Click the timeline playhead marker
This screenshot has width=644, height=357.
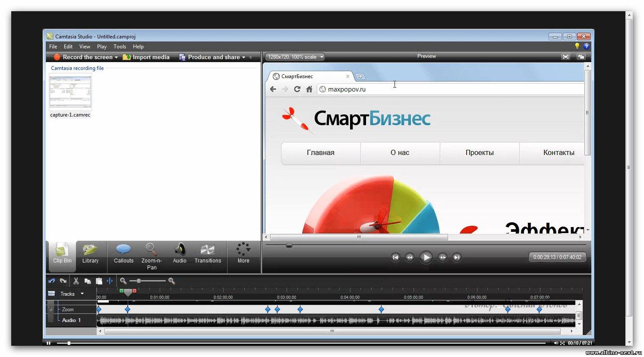pos(128,293)
